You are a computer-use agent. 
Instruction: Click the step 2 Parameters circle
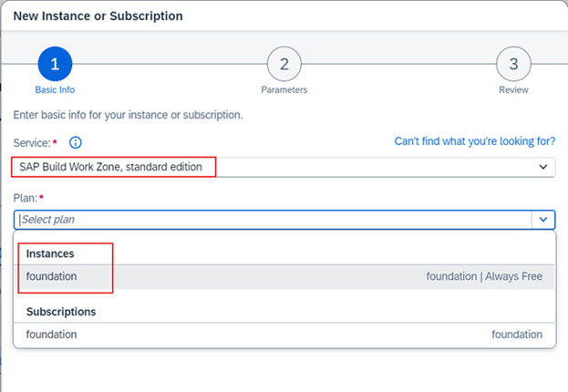point(284,64)
